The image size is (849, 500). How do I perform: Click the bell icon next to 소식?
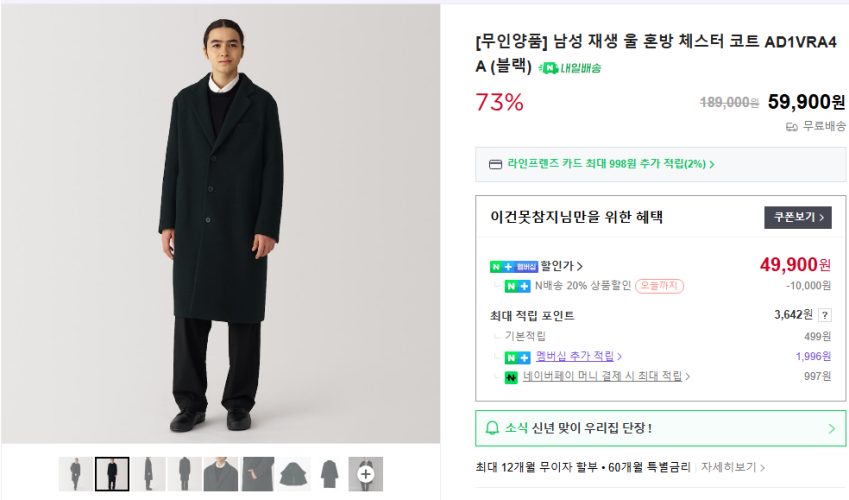point(491,428)
